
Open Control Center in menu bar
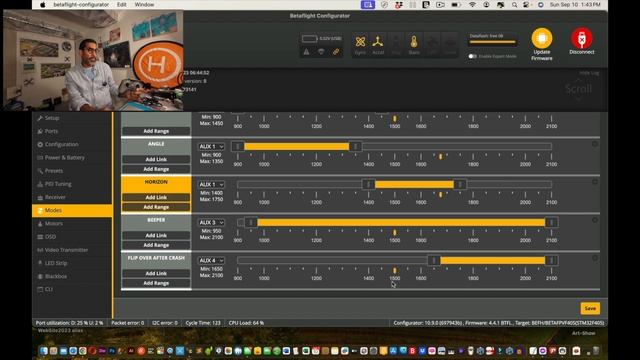[x=527, y=5]
